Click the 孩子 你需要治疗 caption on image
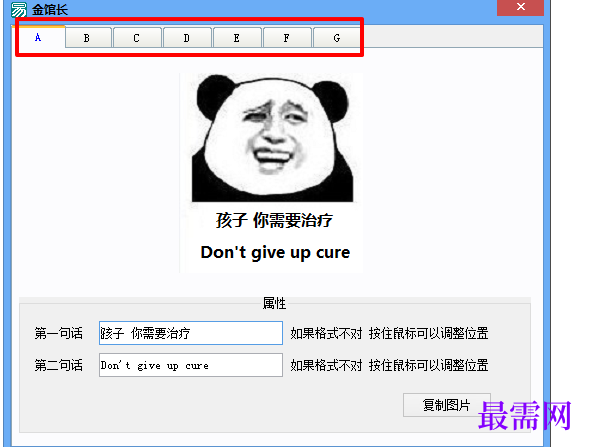The width and height of the screenshot is (590, 447). [x=274, y=220]
